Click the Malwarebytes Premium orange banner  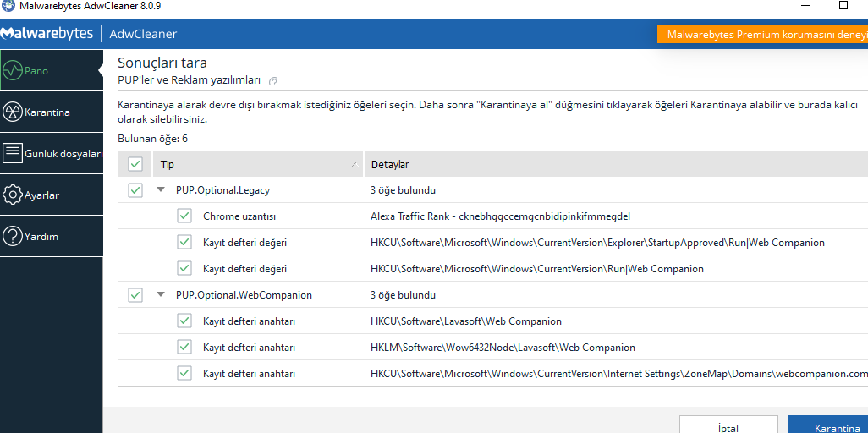click(x=762, y=35)
